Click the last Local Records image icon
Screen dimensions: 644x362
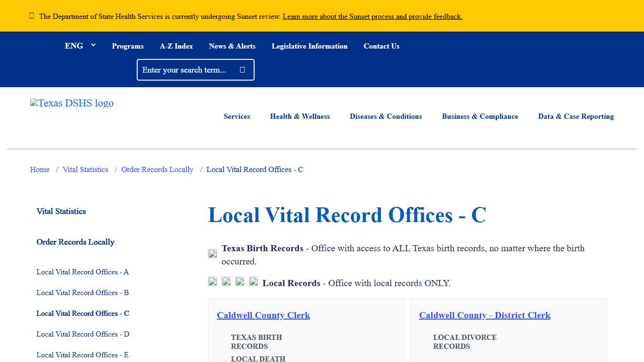(x=253, y=281)
